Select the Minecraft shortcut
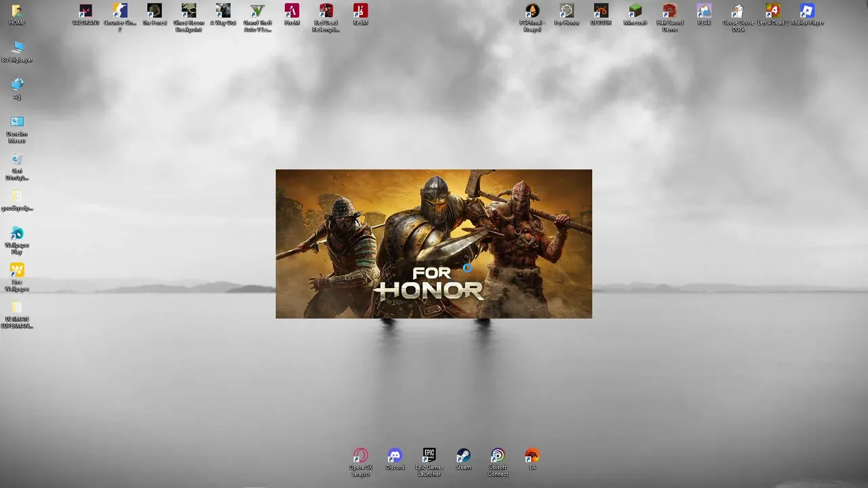This screenshot has width=868, height=488. click(635, 11)
